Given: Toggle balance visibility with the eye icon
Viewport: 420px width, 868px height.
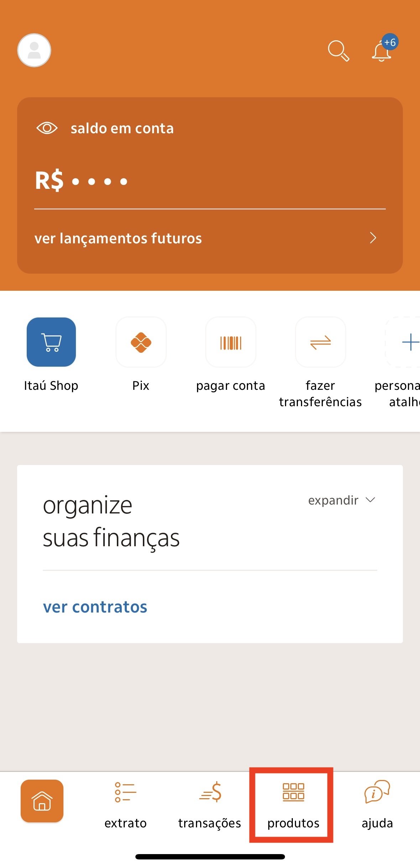Looking at the screenshot, I should point(47,128).
